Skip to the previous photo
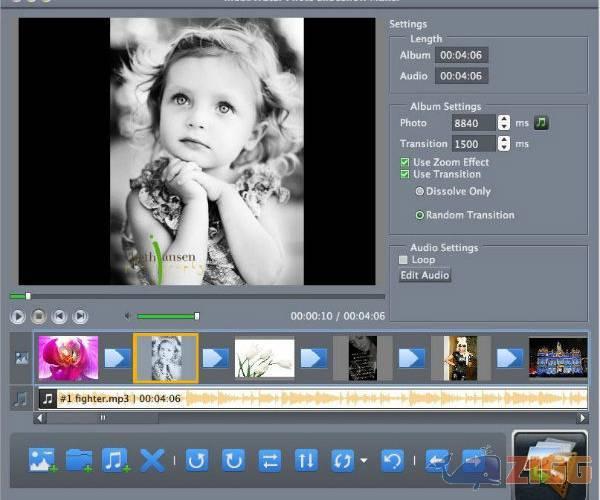 pyautogui.click(x=59, y=316)
